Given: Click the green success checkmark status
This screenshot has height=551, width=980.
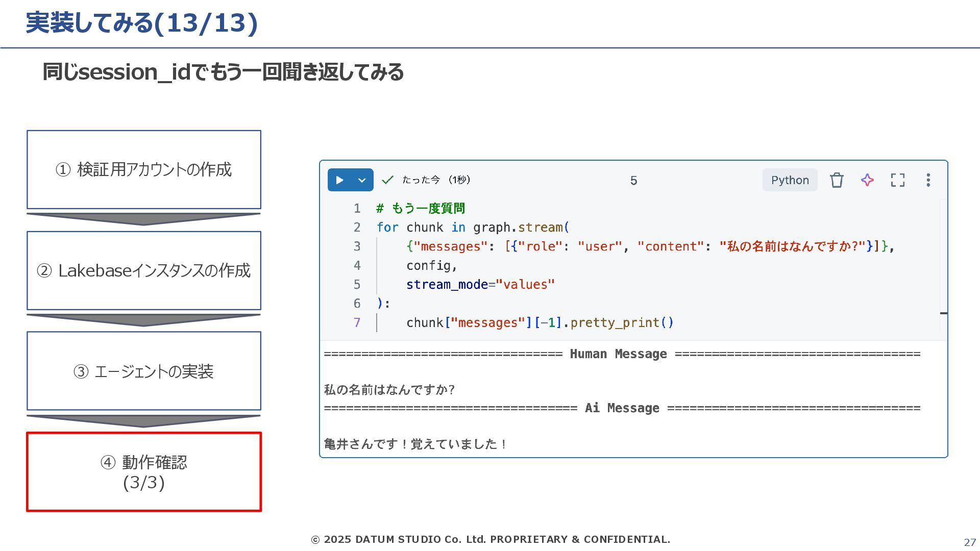Looking at the screenshot, I should (x=388, y=180).
